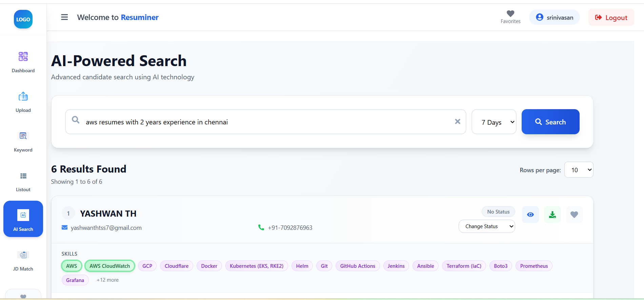Viewport: 644px width, 300px height.
Task: Toggle the hamburger menu
Action: point(64,17)
